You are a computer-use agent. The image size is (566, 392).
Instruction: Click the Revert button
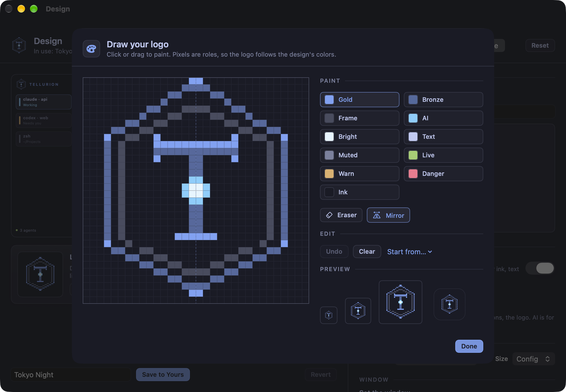click(x=320, y=375)
